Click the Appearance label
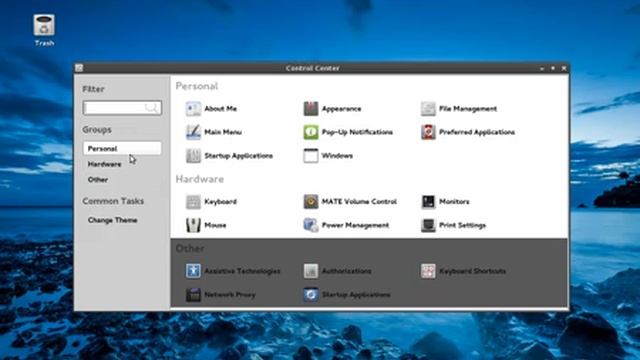This screenshot has height=360, width=640. coord(341,109)
